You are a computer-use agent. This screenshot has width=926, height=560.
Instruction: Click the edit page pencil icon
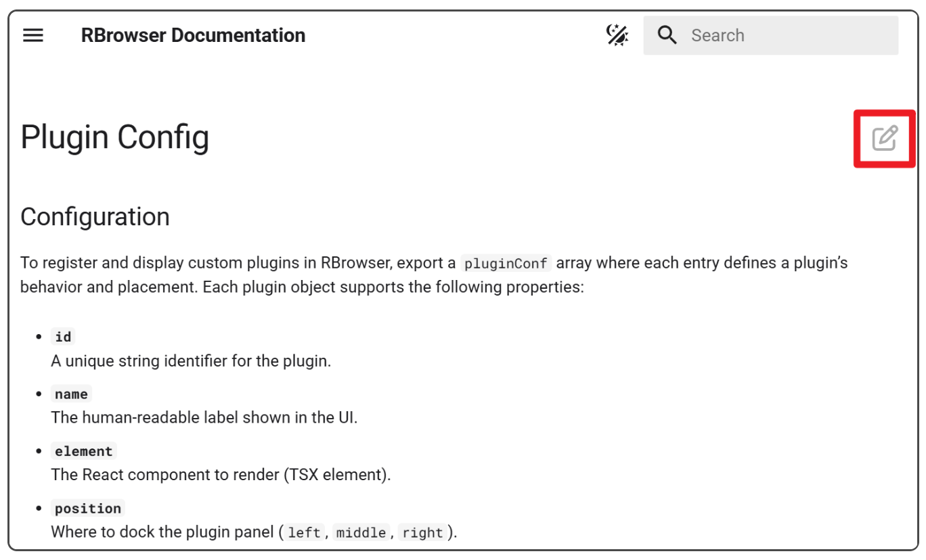coord(884,138)
